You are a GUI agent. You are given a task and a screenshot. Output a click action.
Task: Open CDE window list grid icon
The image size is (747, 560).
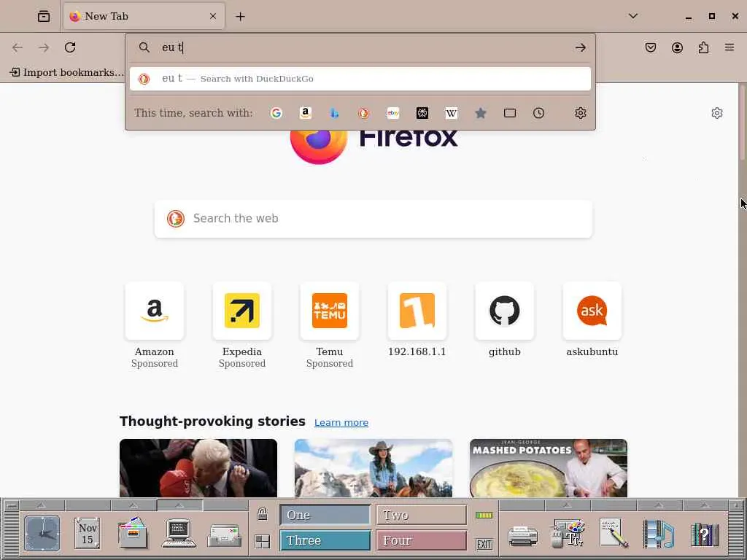[x=262, y=541]
